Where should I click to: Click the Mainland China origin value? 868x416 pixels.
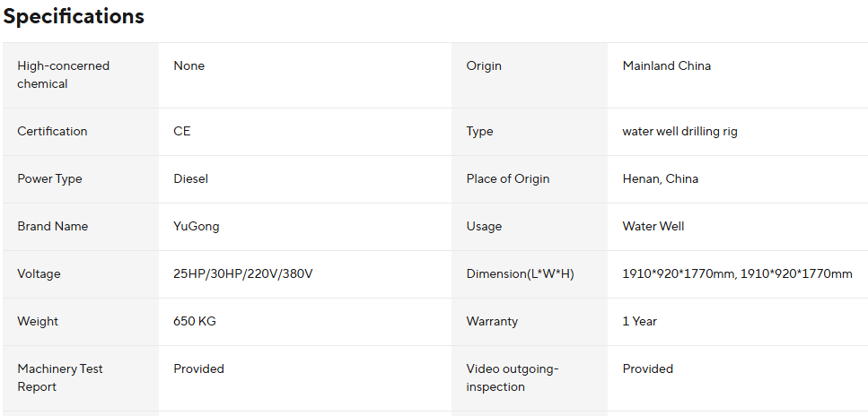click(666, 65)
